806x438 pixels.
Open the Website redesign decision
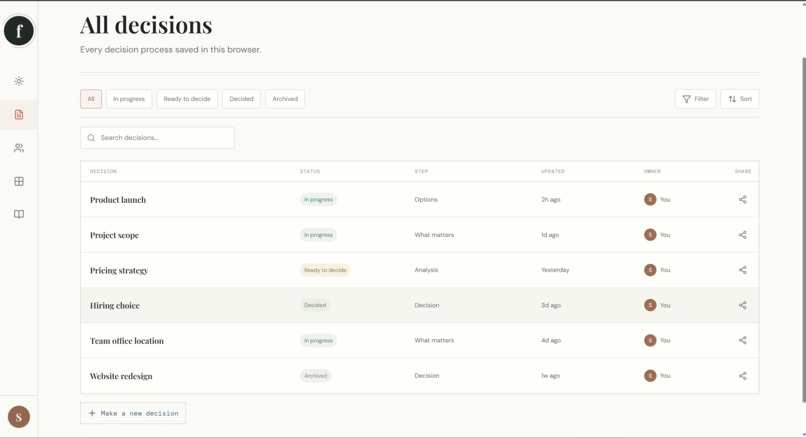pyautogui.click(x=121, y=376)
